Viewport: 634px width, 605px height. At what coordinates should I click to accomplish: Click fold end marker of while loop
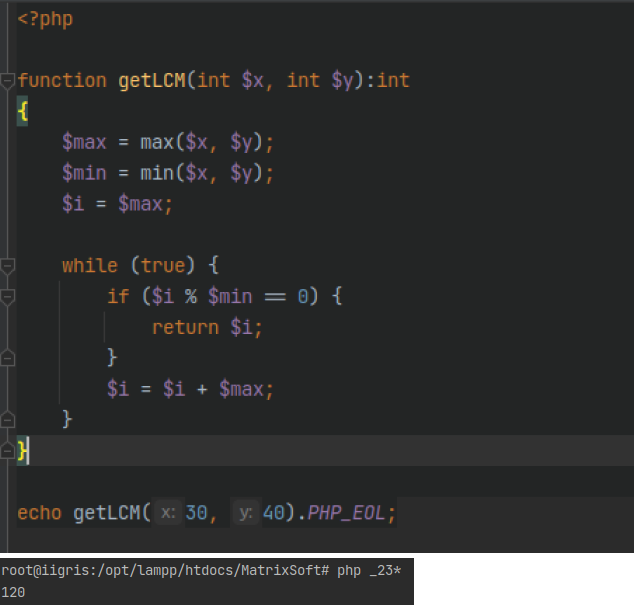point(7,420)
